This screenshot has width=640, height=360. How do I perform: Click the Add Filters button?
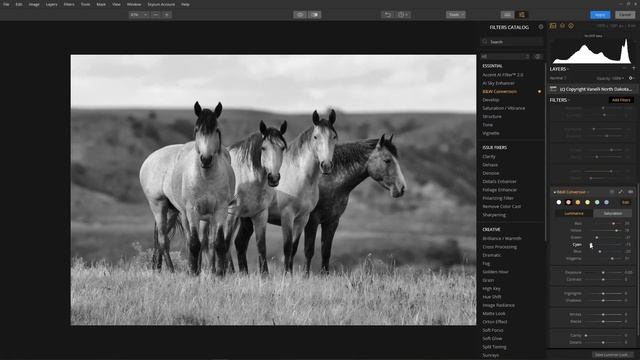coord(621,100)
